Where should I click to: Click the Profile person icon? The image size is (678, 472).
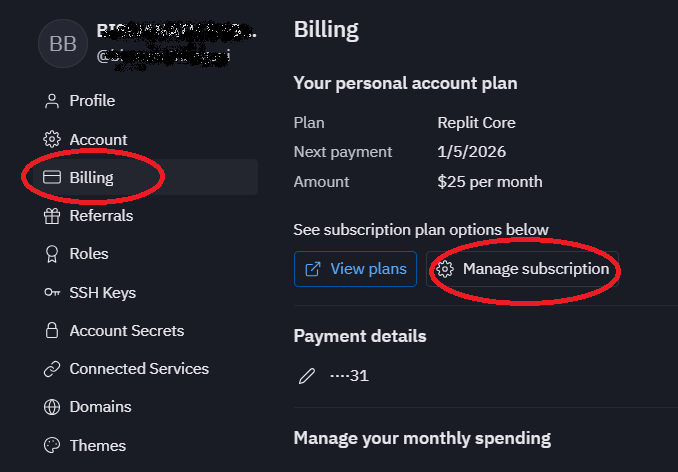click(x=52, y=101)
